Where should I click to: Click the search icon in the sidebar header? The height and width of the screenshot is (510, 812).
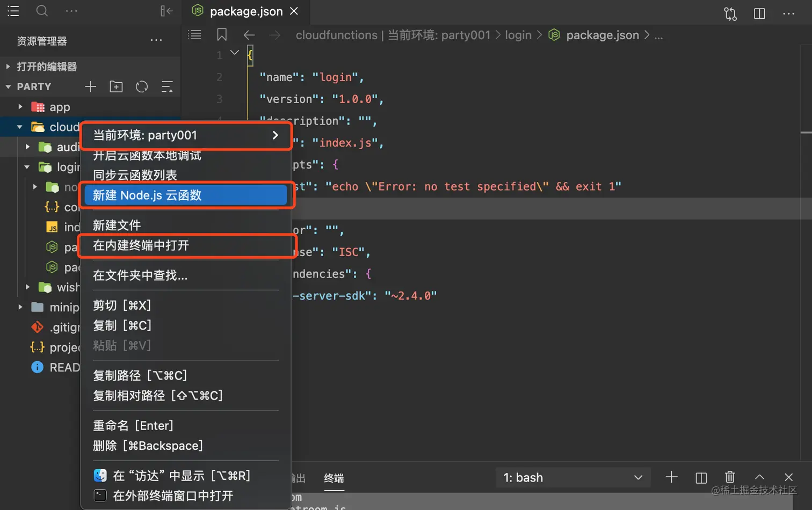tap(42, 11)
